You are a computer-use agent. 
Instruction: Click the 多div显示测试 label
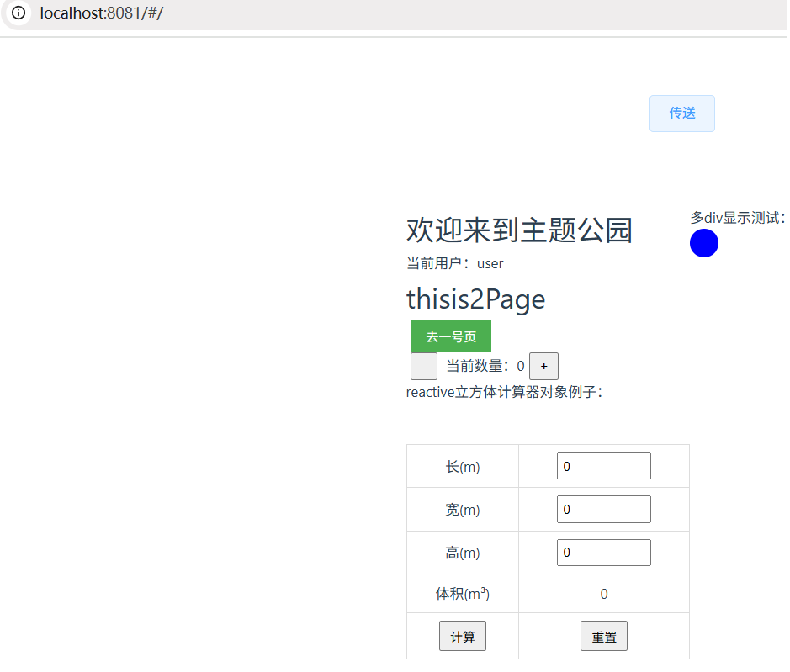pos(738,218)
